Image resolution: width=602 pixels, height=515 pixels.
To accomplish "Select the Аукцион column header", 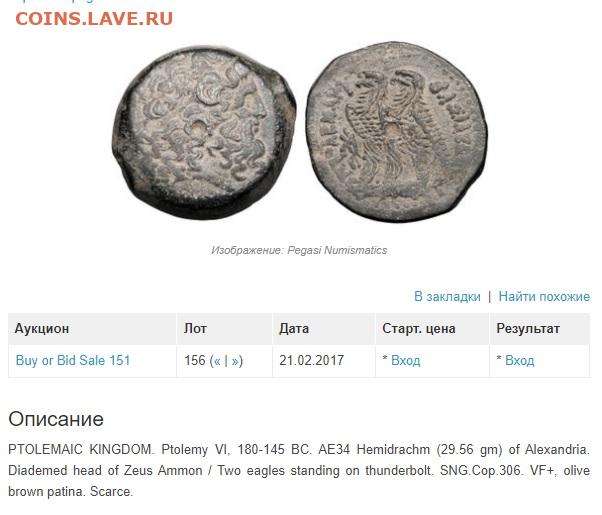I will 92,329.
